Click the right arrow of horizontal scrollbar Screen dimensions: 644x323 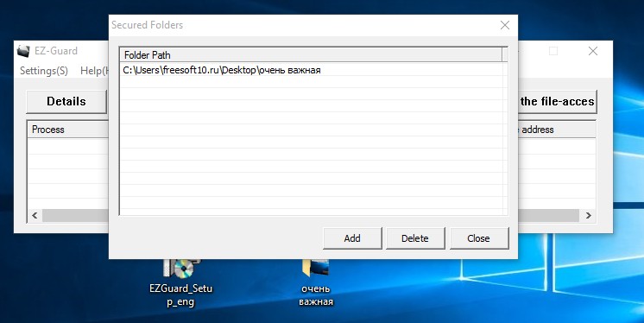click(x=588, y=215)
